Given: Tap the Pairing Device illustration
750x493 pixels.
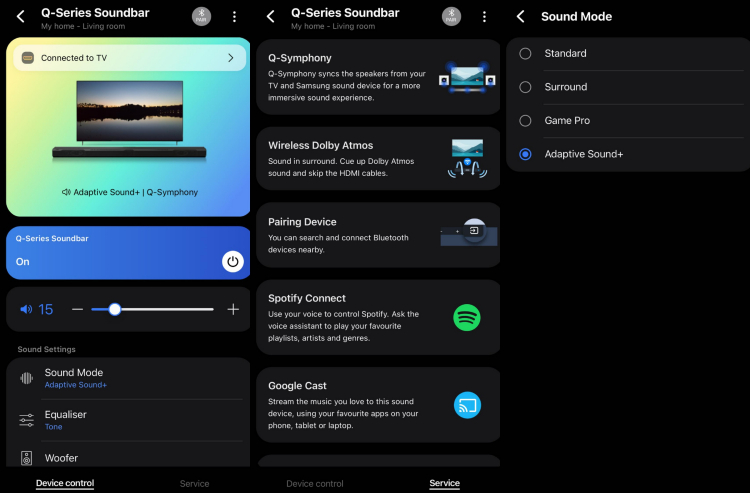Looking at the screenshot, I should [469, 232].
